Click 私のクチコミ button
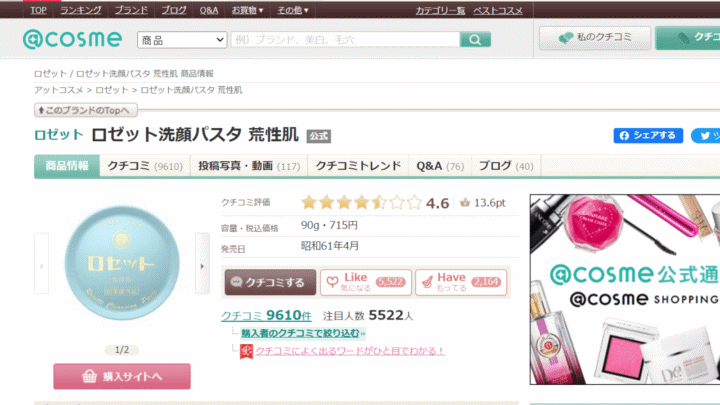The image size is (720, 405). pyautogui.click(x=595, y=38)
